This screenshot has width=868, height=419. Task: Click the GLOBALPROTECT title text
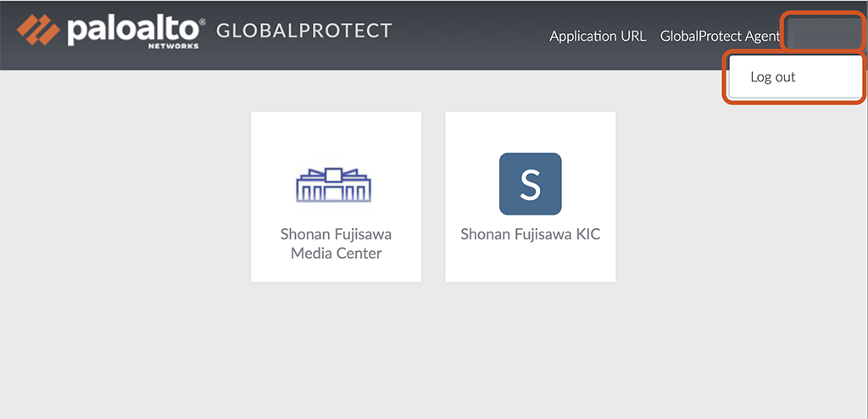(304, 31)
